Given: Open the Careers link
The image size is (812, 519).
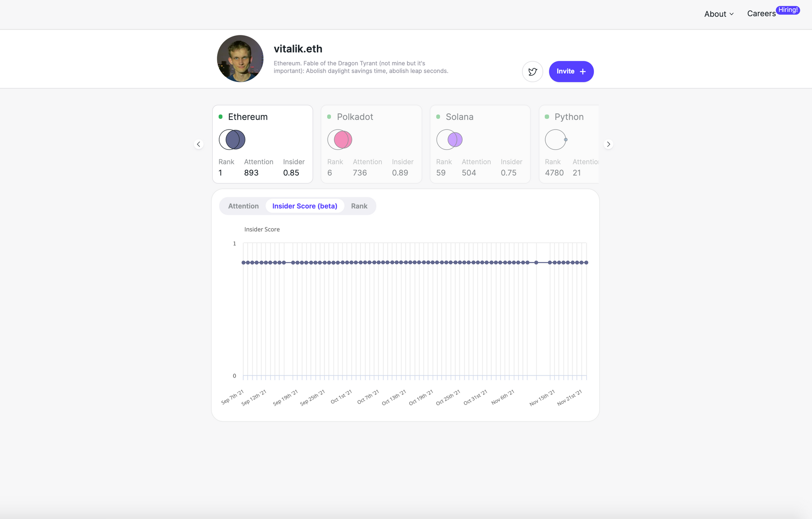Looking at the screenshot, I should (x=761, y=14).
